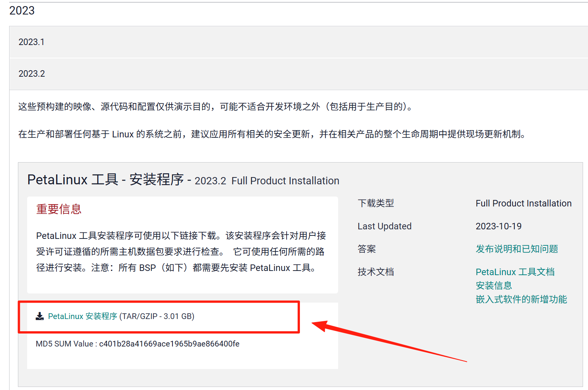
Task: Open the 嵌入式软件的新增功能 link
Action: pyautogui.click(x=522, y=300)
